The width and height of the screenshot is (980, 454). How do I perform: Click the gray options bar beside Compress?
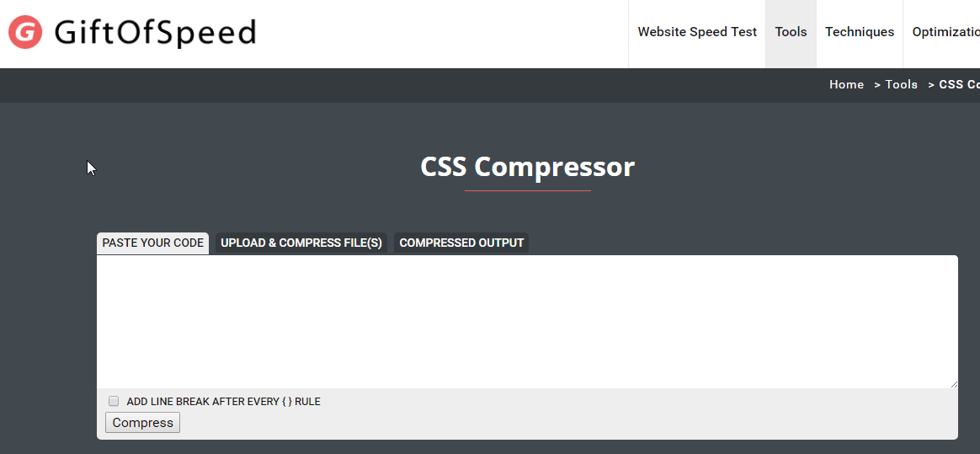pyautogui.click(x=569, y=423)
